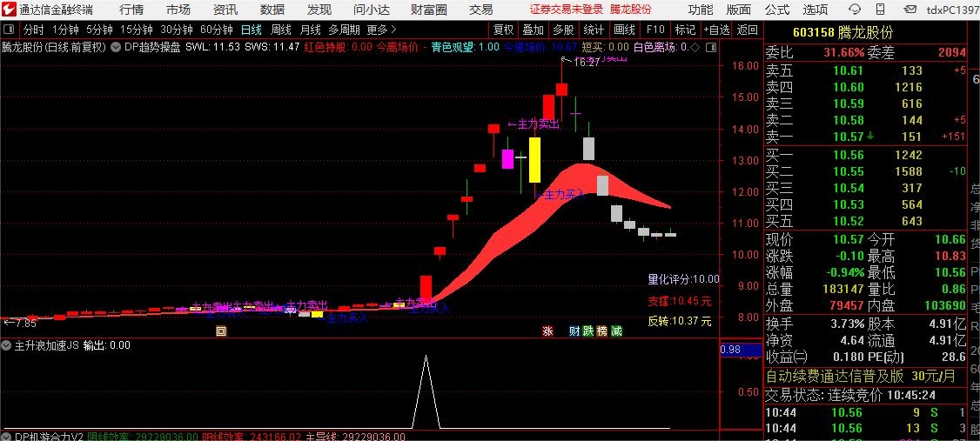Open the 数据 menu
This screenshot has width=980, height=441.
click(x=272, y=10)
